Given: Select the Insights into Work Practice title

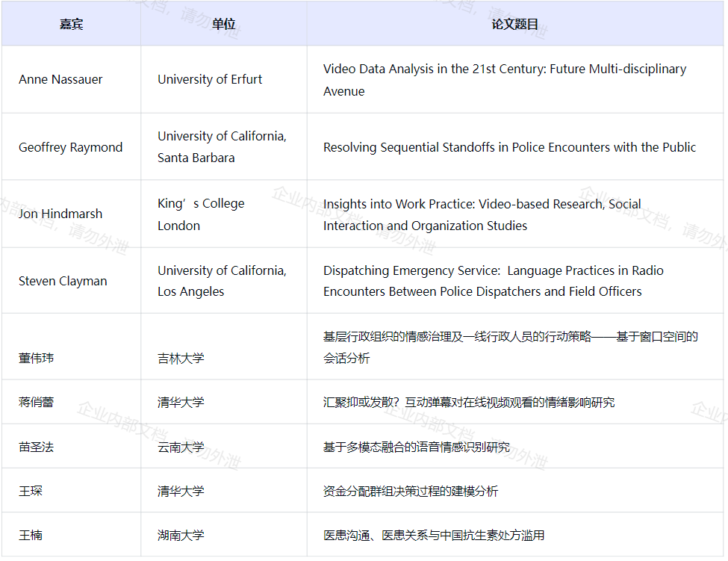Looking at the screenshot, I should [x=482, y=214].
